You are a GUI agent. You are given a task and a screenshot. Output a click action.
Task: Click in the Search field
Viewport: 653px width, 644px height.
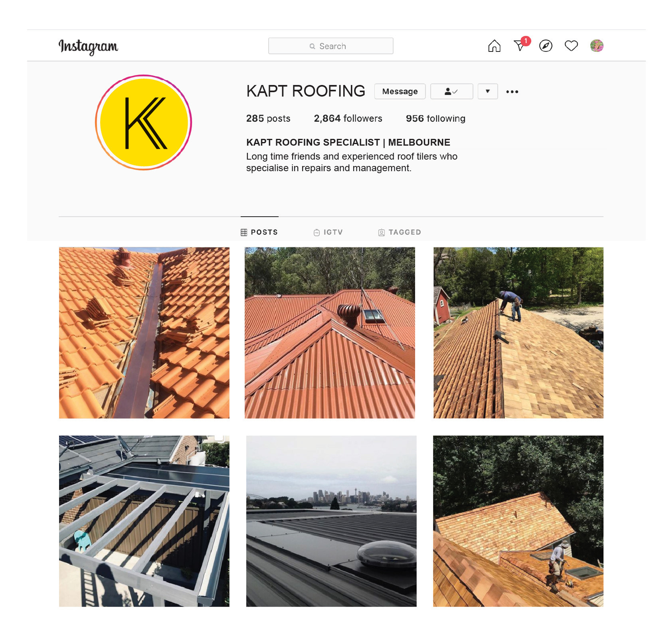331,46
